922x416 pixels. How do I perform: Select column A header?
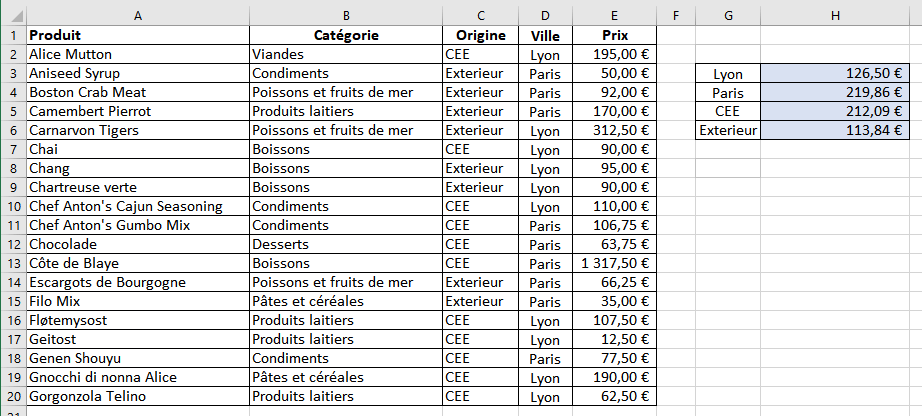(137, 15)
